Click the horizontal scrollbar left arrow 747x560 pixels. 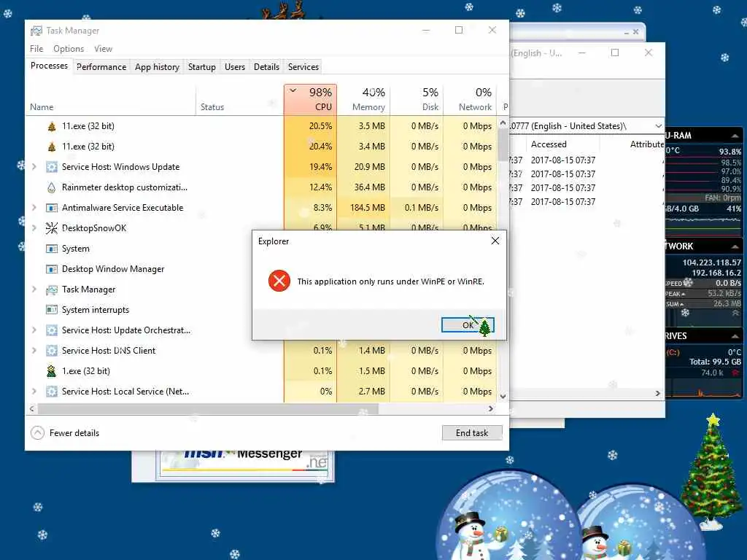tap(31, 408)
